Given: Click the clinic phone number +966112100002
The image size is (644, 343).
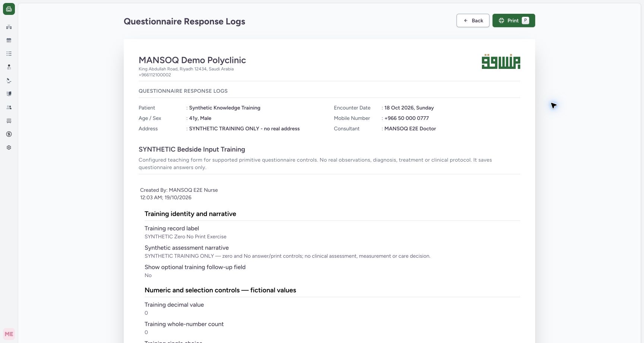Looking at the screenshot, I should (155, 75).
